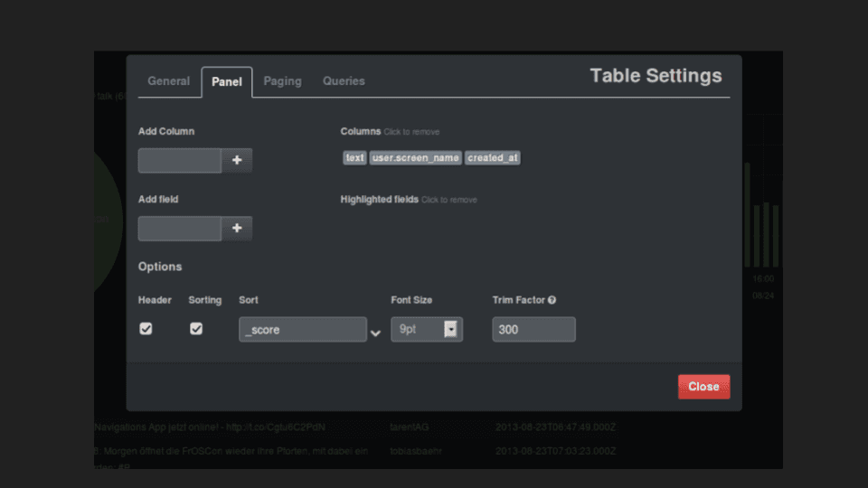The height and width of the screenshot is (488, 868).
Task: Click the Sort field containing _score
Action: tap(303, 329)
